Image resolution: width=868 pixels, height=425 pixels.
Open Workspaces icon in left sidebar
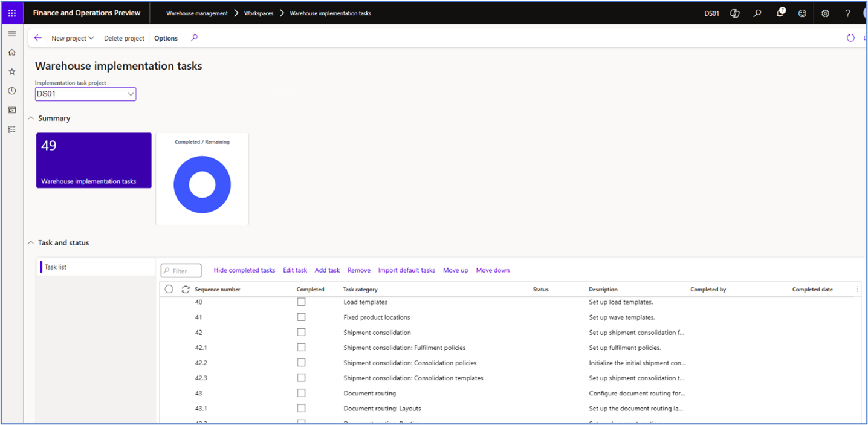(11, 110)
